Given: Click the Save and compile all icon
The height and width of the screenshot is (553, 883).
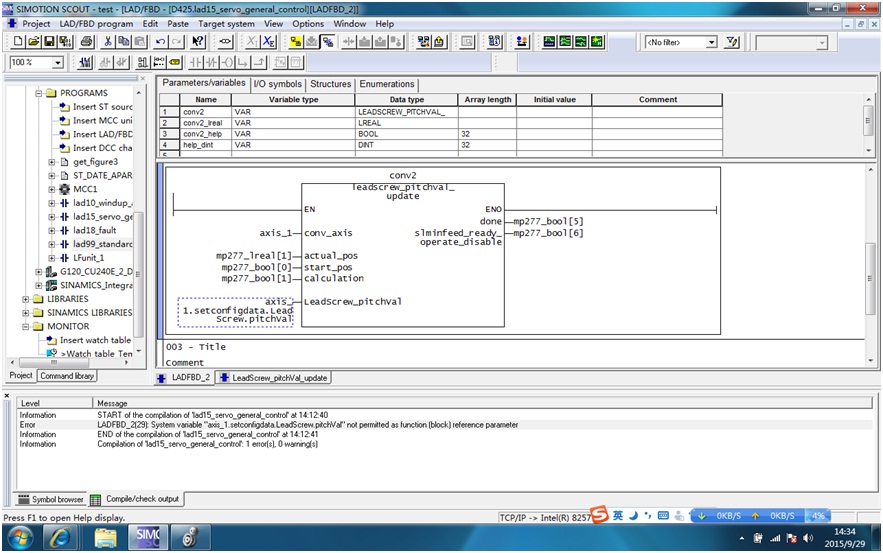Looking at the screenshot, I should pyautogui.click(x=65, y=42).
